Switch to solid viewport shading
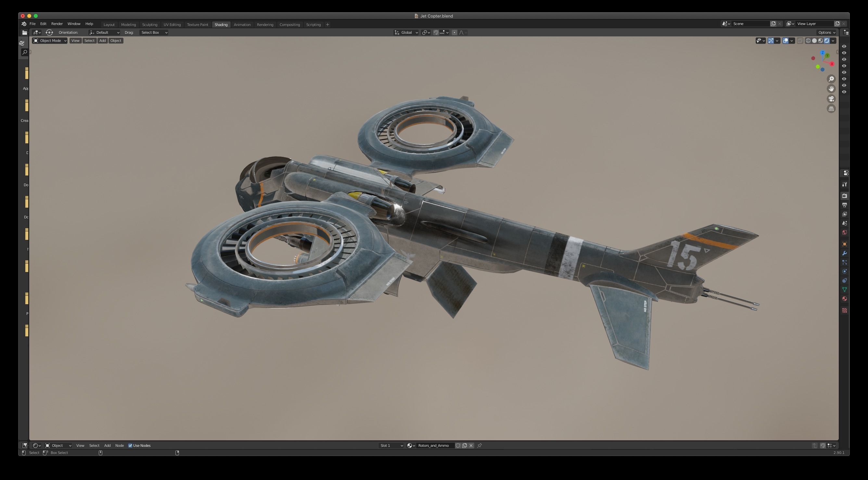The width and height of the screenshot is (868, 480). tap(814, 41)
